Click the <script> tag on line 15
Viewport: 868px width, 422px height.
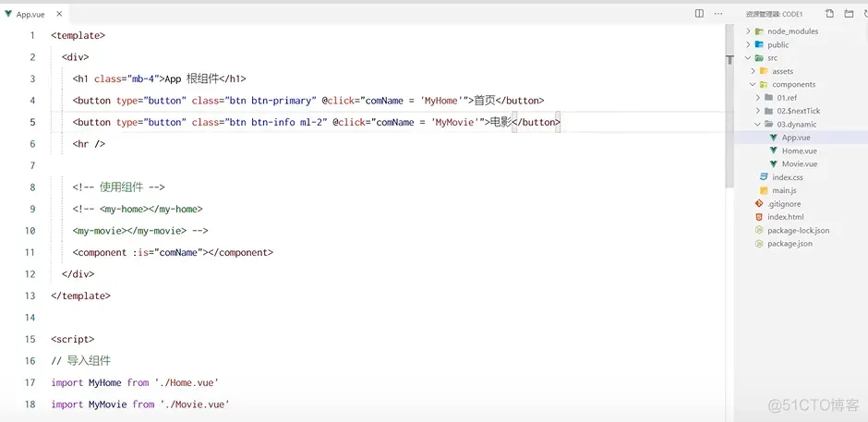(73, 339)
